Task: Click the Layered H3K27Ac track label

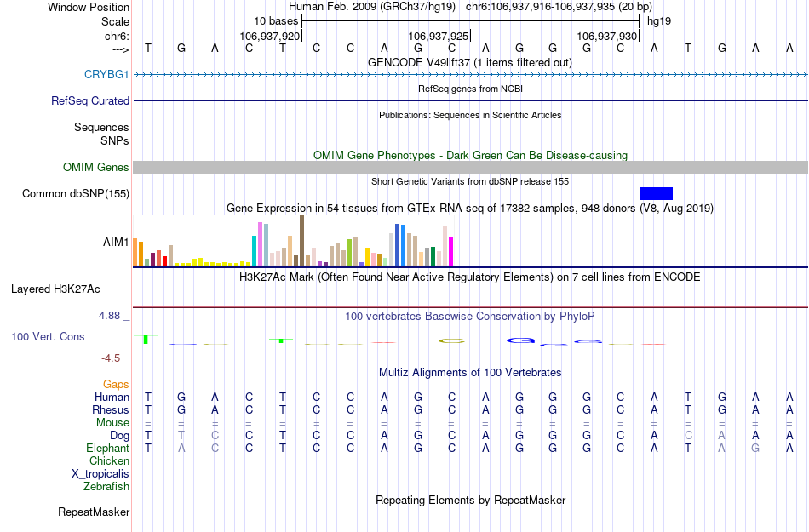Action: (x=55, y=289)
